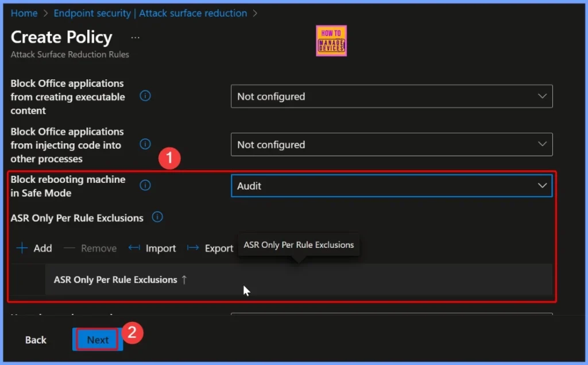This screenshot has height=365, width=588.
Task: Go Back to the previous step
Action: click(x=36, y=339)
